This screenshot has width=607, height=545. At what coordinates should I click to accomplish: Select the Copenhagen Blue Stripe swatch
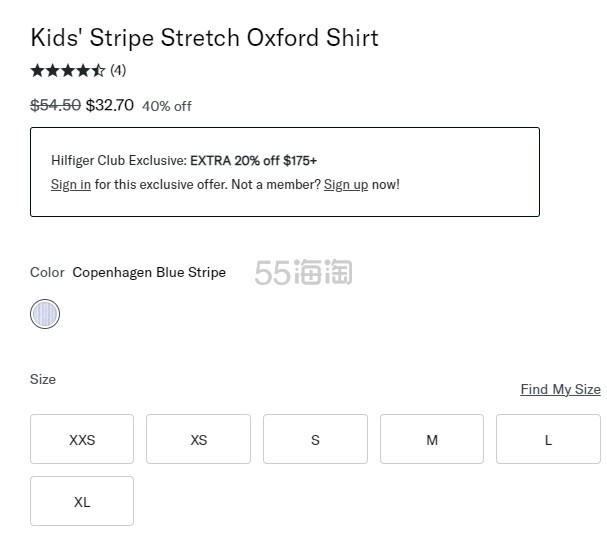coord(45,314)
